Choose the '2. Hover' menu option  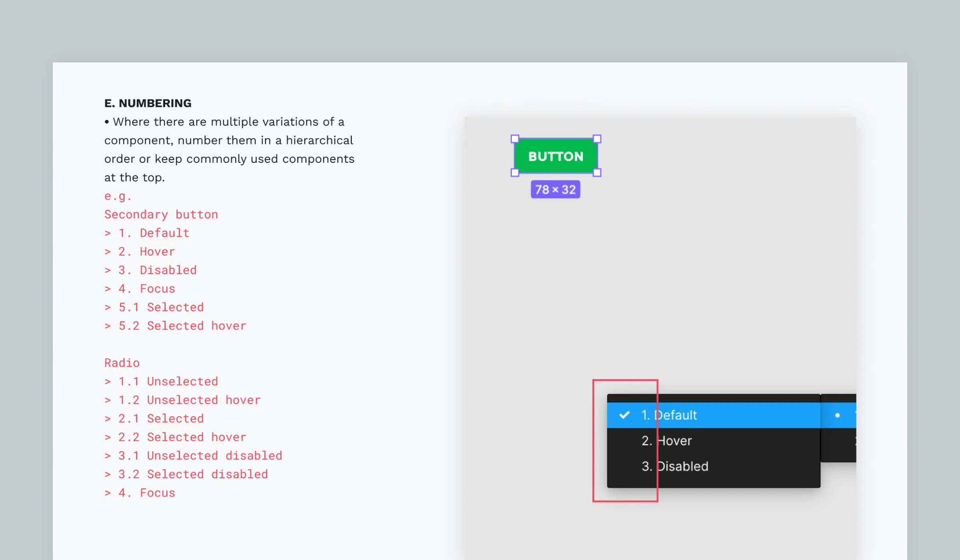point(714,441)
